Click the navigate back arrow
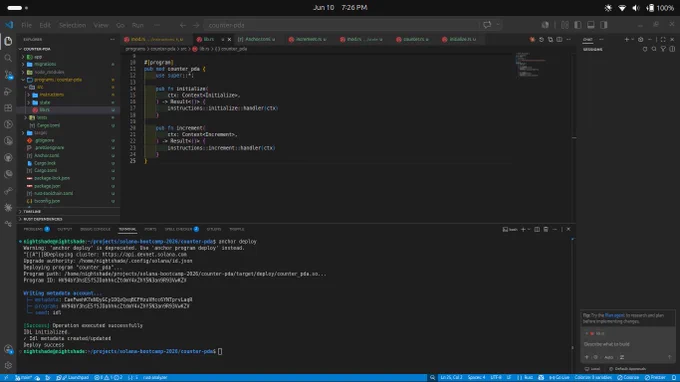 183,25
